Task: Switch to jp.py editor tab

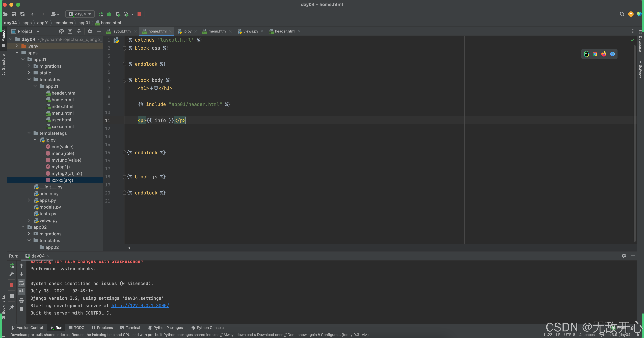Action: tap(185, 31)
